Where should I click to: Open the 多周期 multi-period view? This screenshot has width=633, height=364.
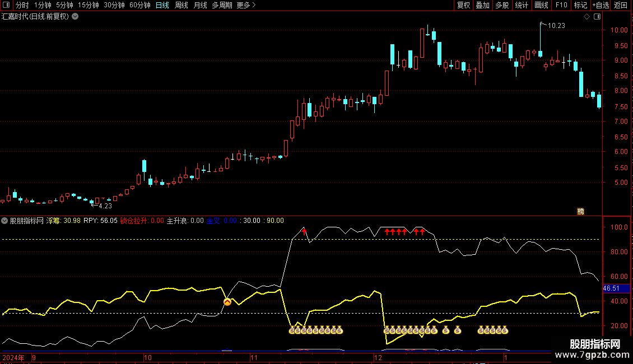[222, 5]
